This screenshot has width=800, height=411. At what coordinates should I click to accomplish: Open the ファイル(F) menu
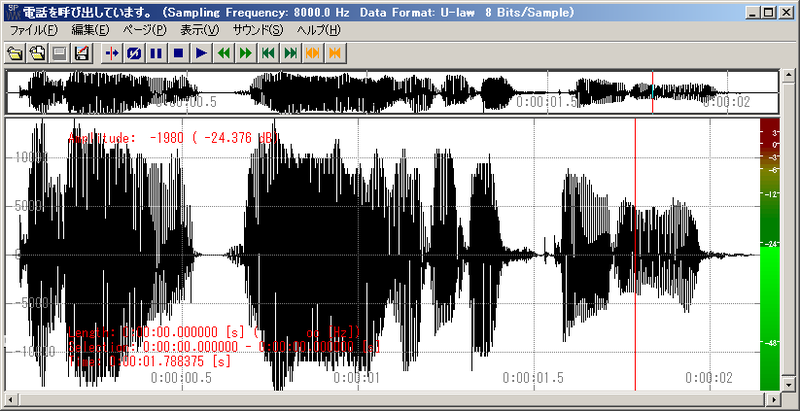click(34, 30)
